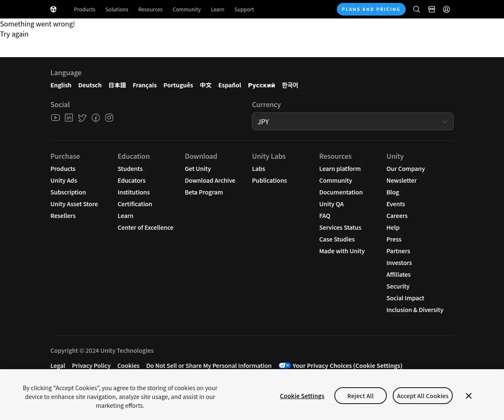The image size is (504, 420).
Task: Switch language to Français
Action: tap(144, 85)
